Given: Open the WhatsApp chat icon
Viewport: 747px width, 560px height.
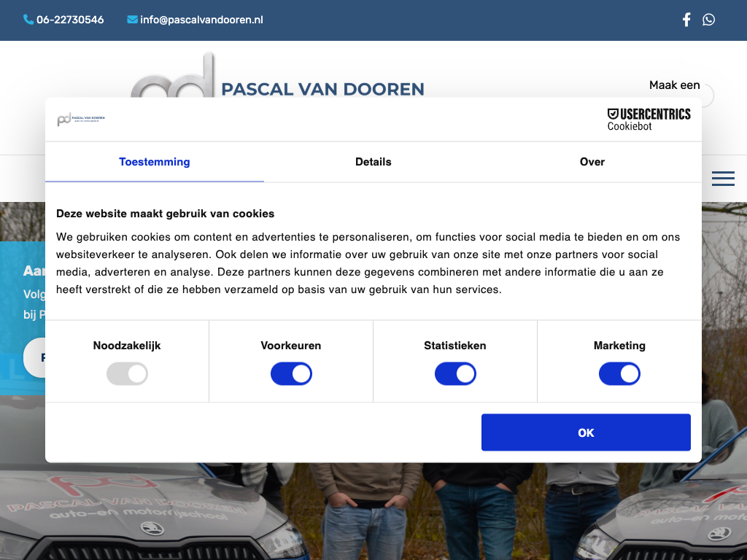Looking at the screenshot, I should pyautogui.click(x=708, y=20).
